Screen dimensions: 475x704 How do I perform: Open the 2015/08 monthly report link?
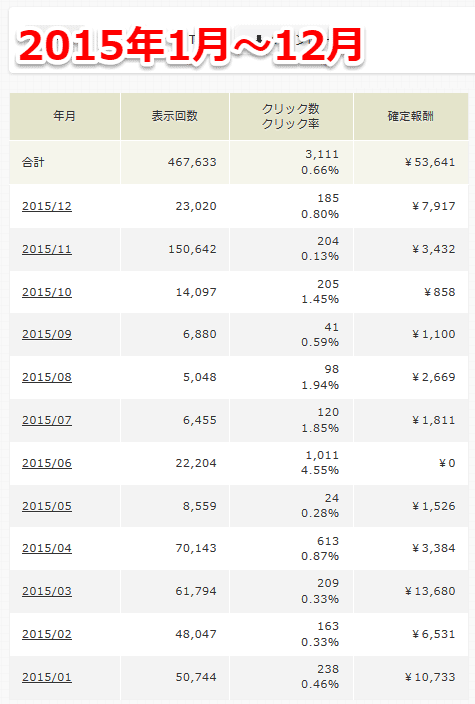click(x=47, y=377)
